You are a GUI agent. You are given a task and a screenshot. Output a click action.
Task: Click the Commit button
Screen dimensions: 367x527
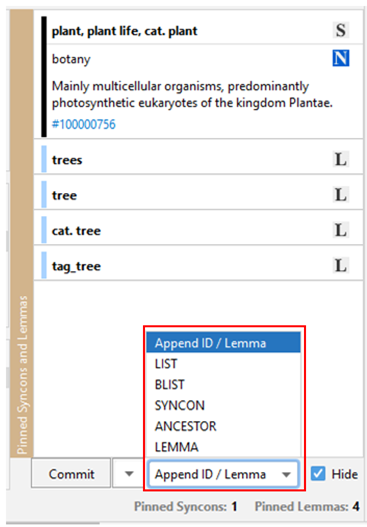(x=71, y=474)
